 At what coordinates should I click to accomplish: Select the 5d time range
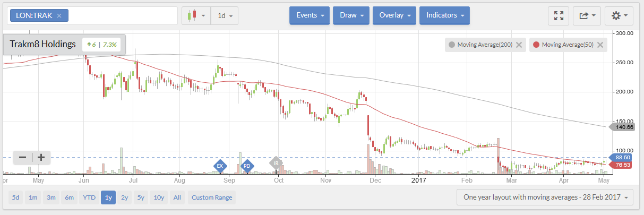click(16, 198)
